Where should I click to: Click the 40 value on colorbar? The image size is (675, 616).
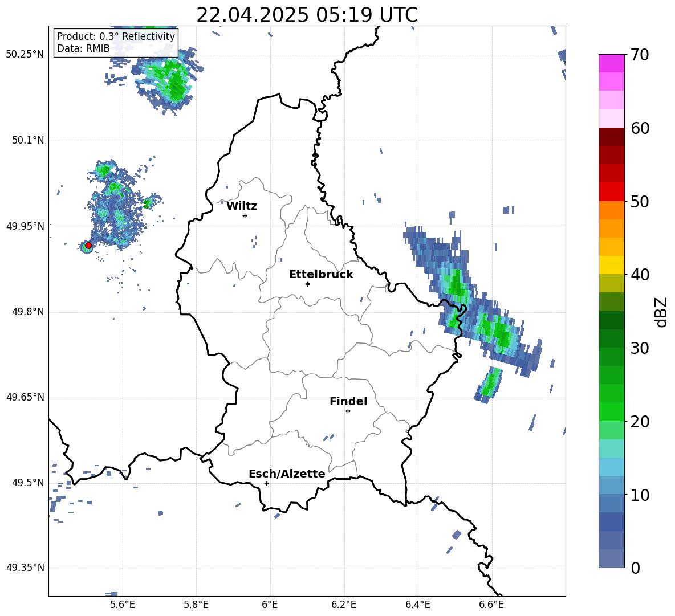coord(639,275)
